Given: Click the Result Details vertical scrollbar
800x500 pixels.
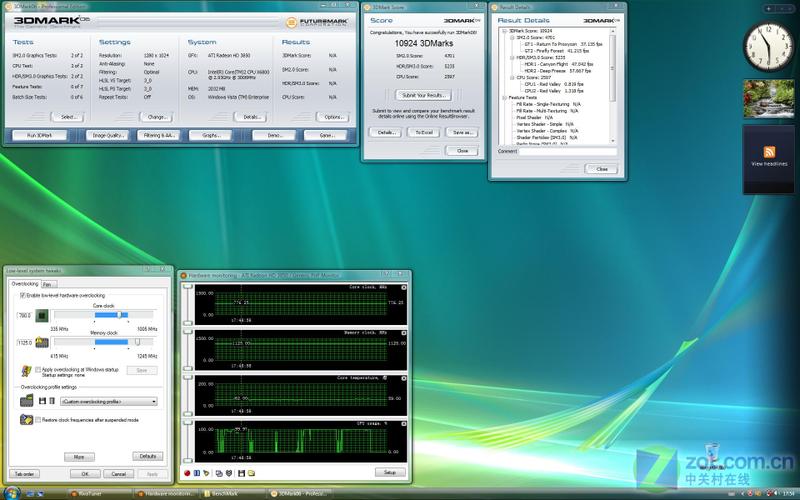Looking at the screenshot, I should [x=613, y=86].
